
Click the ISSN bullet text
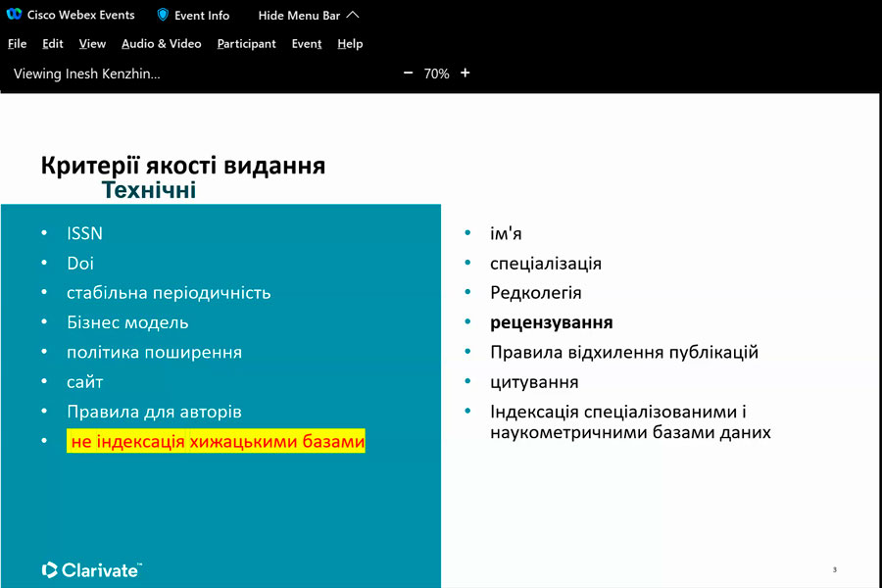click(x=84, y=233)
